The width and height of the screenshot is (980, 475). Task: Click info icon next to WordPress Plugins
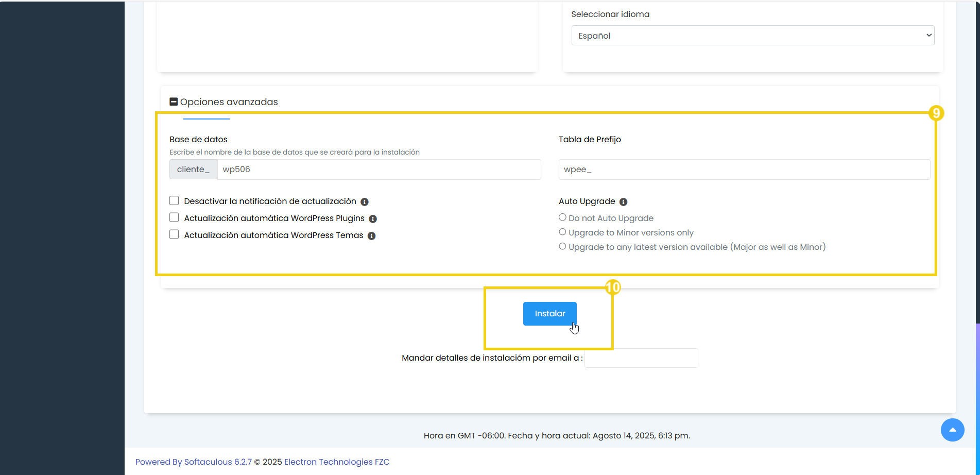373,219
